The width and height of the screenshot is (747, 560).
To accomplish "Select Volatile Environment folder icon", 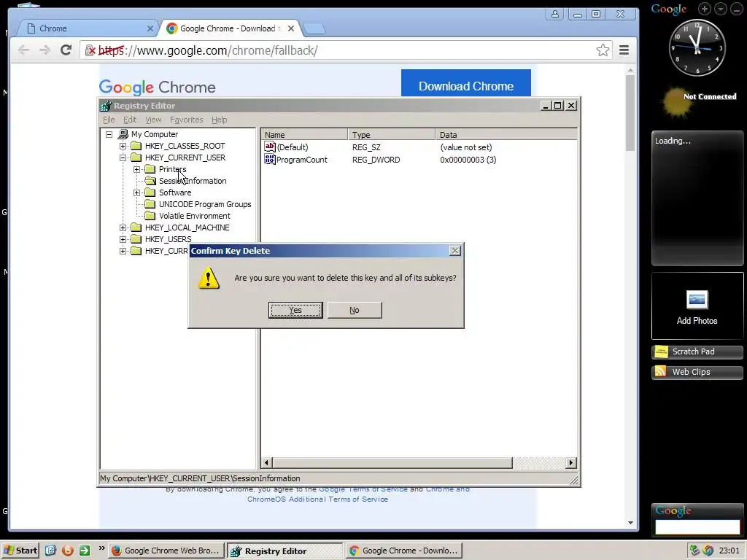I will click(150, 216).
